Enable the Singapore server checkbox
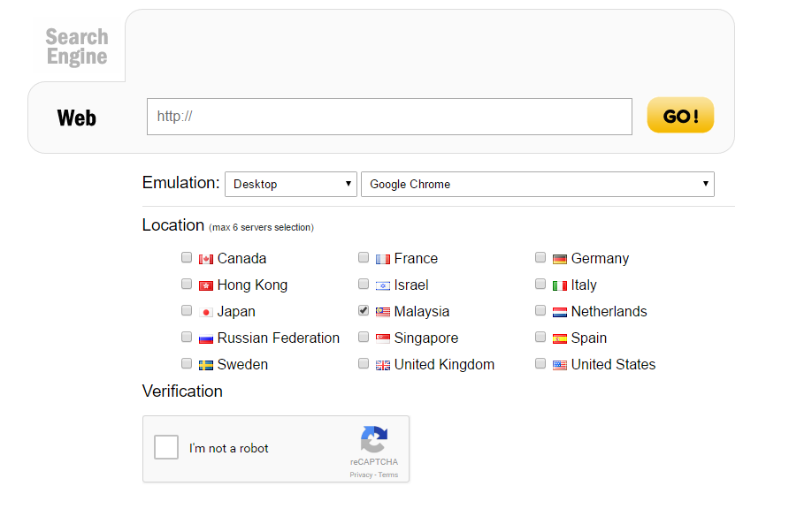The height and width of the screenshot is (509, 812). (x=364, y=337)
